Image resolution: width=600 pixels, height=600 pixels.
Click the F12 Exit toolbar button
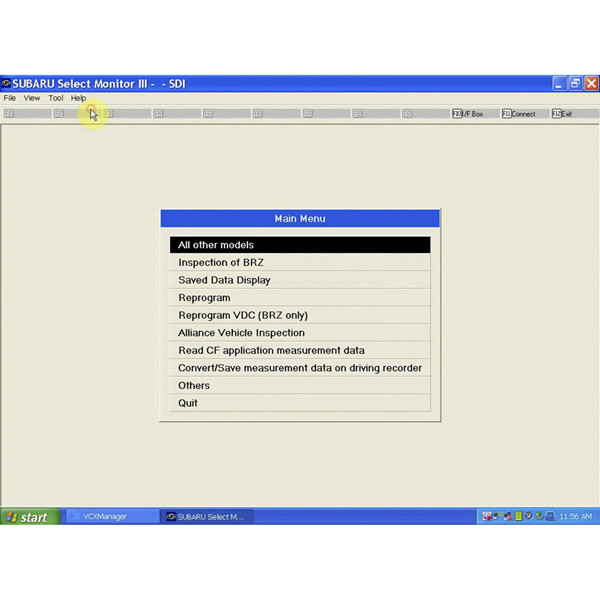[573, 114]
